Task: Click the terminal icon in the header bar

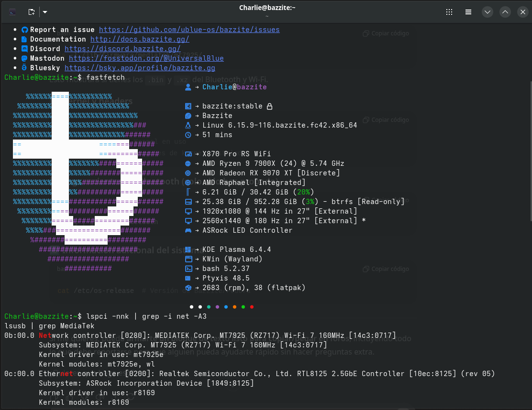Action: click(12, 12)
